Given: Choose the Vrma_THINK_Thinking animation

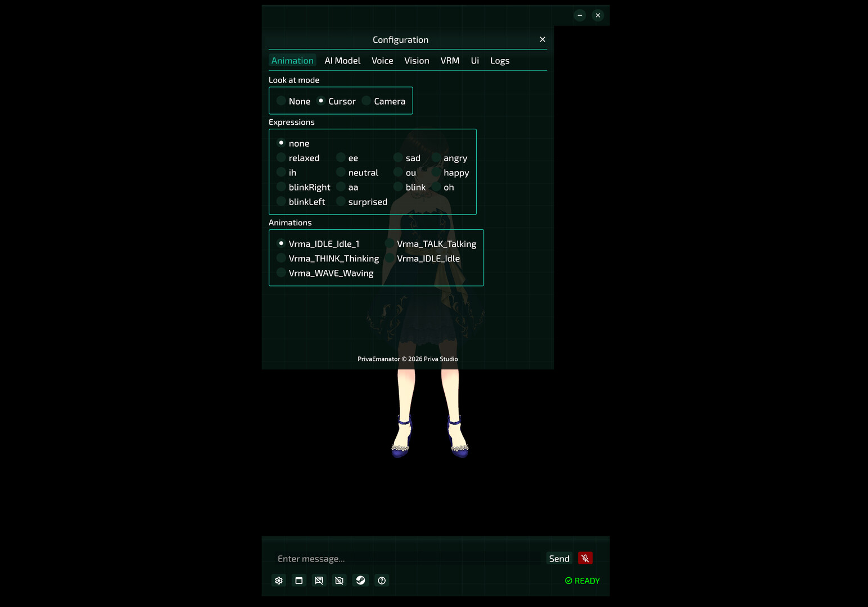Looking at the screenshot, I should pyautogui.click(x=328, y=259).
